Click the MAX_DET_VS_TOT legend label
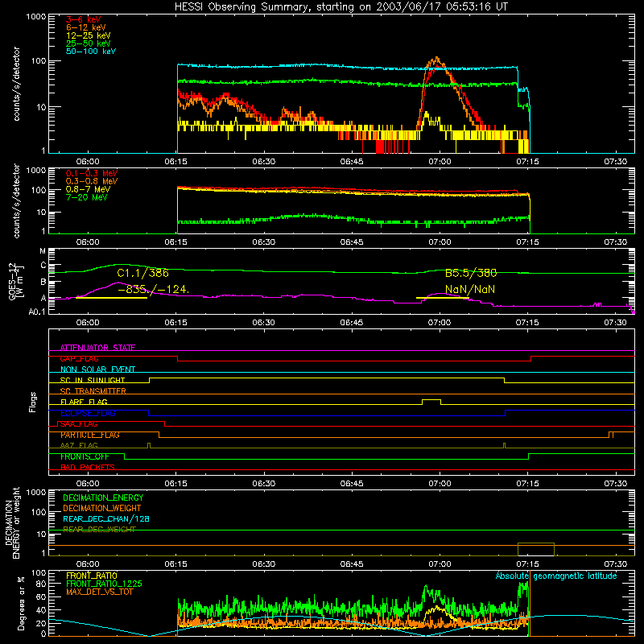 click(x=99, y=592)
